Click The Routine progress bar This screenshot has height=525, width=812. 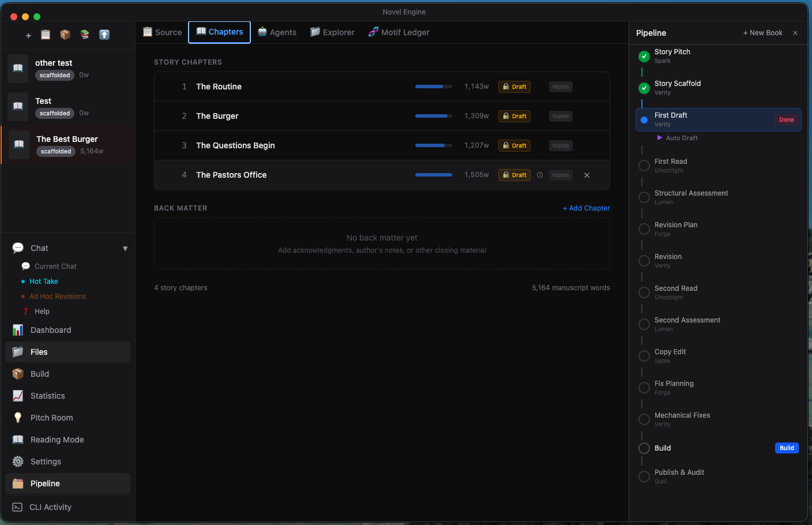pos(434,87)
